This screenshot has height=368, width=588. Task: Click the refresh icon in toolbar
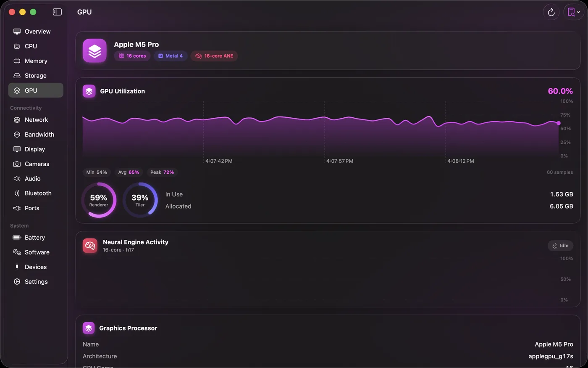(x=551, y=12)
